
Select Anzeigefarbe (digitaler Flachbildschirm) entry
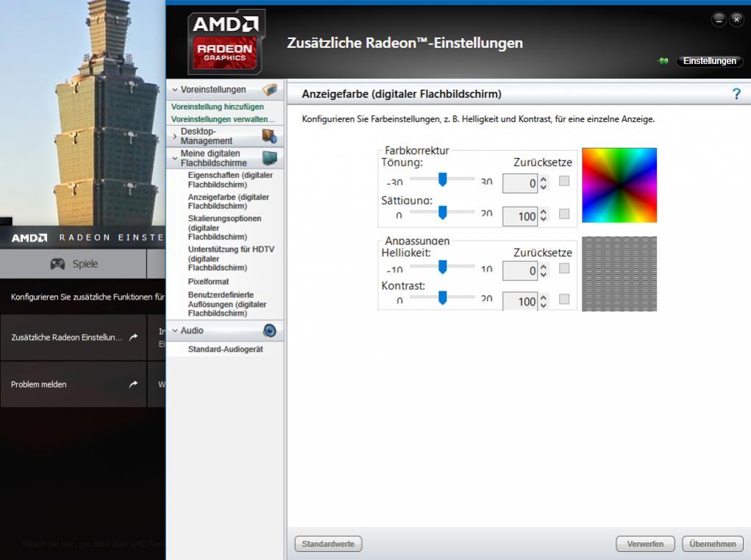[229, 202]
